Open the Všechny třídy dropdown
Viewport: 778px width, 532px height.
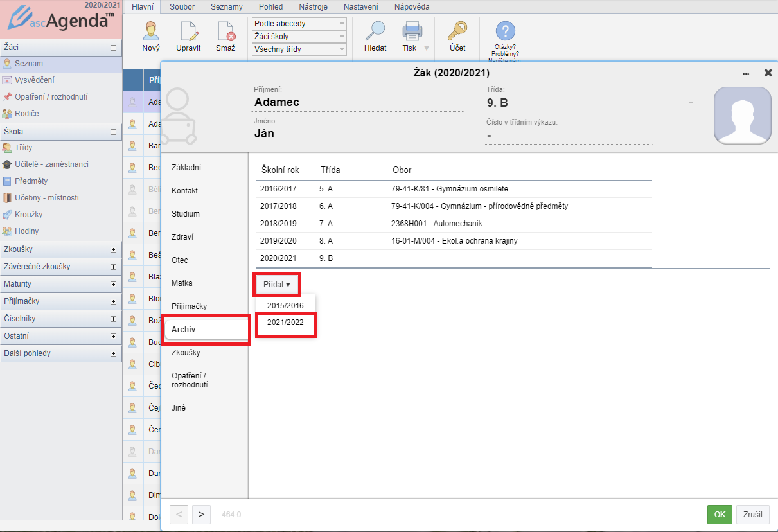tap(299, 49)
